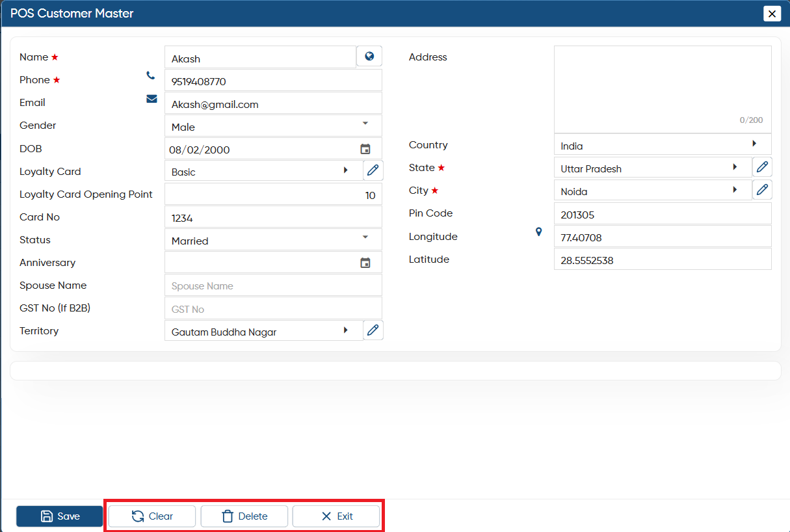
Task: Click into the Phone number field
Action: [273, 81]
